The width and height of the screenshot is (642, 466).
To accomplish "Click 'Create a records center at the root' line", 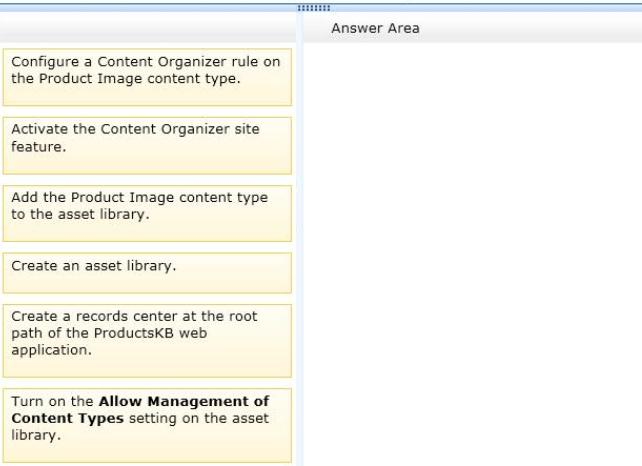I will tap(133, 316).
